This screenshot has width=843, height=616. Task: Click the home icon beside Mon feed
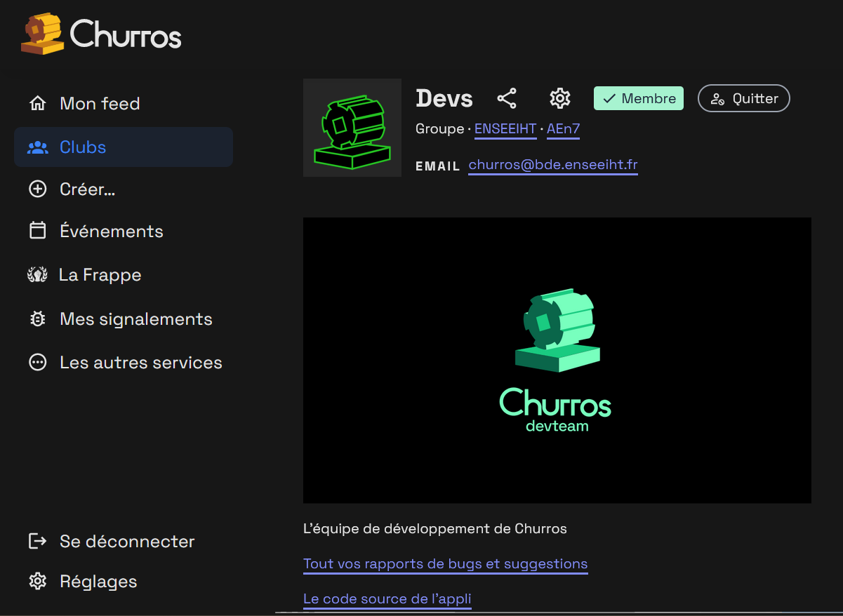point(37,104)
